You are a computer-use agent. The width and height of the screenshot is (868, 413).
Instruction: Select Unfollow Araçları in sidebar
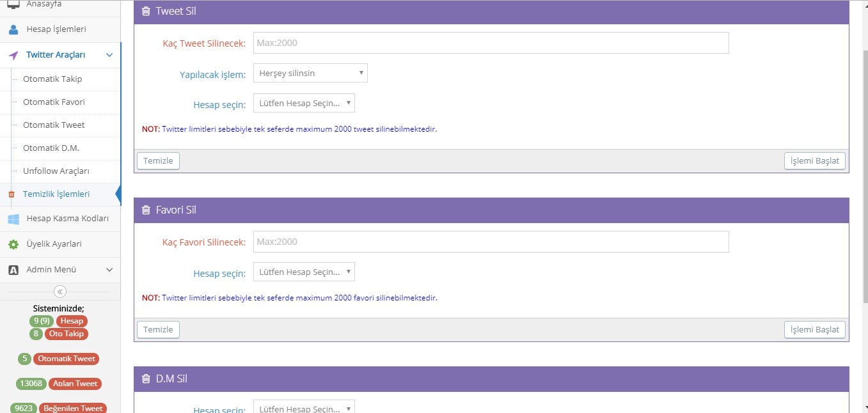56,171
